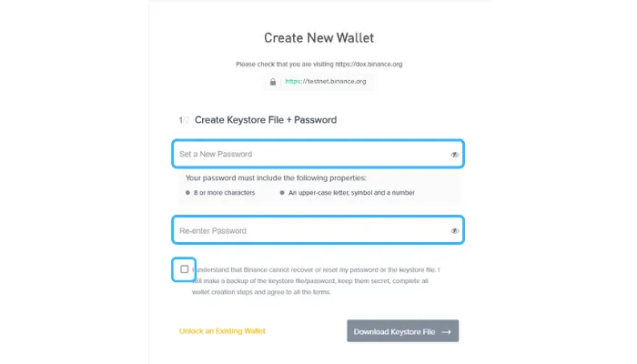Focus the Re-enter Password field

click(x=318, y=230)
